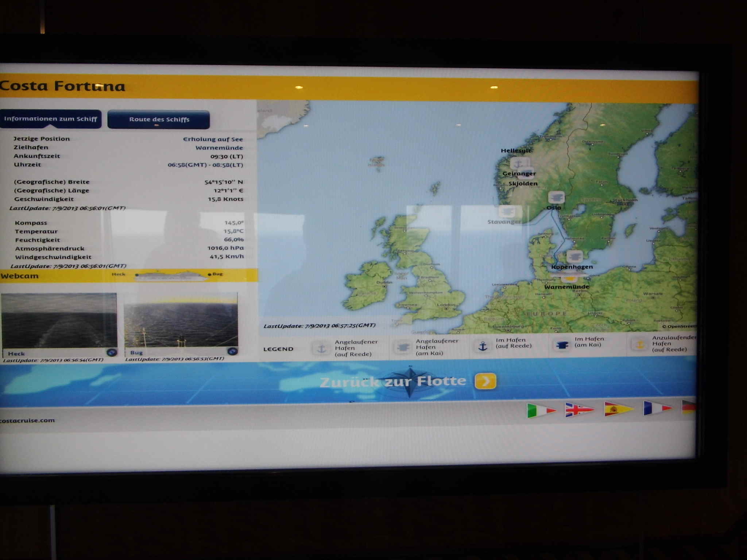
Task: Click the Zurück zur Flotte text
Action: coord(393,382)
